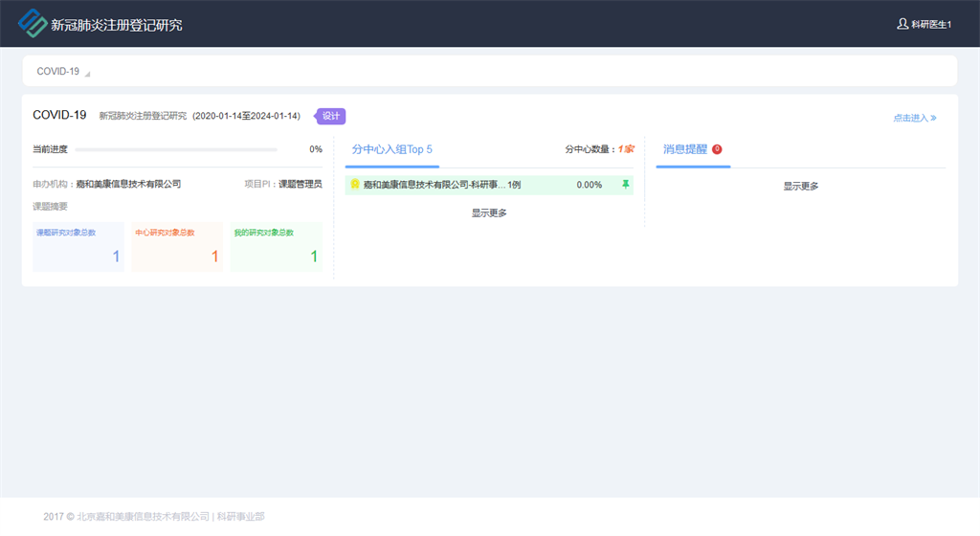The height and width of the screenshot is (536, 980).
Task: Click the app logo in the header
Action: 33,23
